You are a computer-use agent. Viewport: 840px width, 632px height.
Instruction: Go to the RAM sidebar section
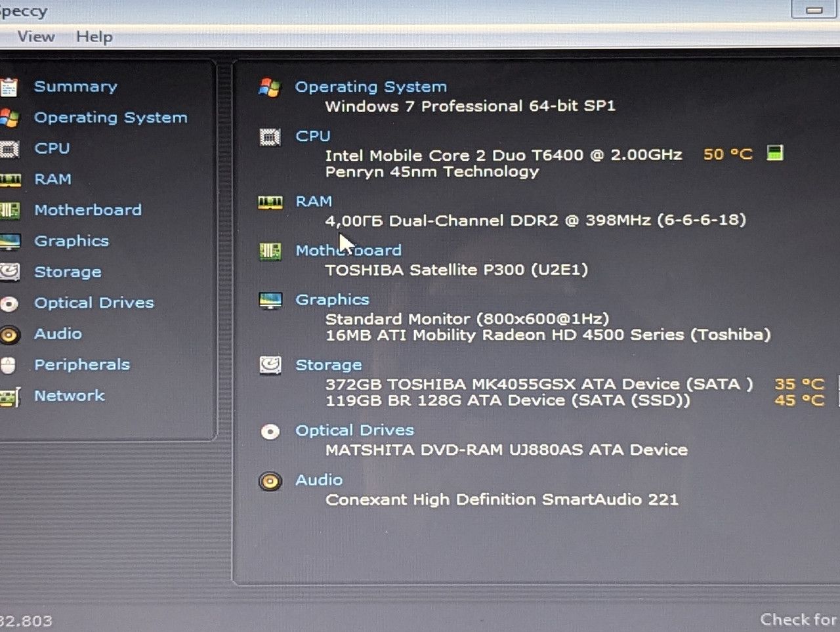point(52,179)
